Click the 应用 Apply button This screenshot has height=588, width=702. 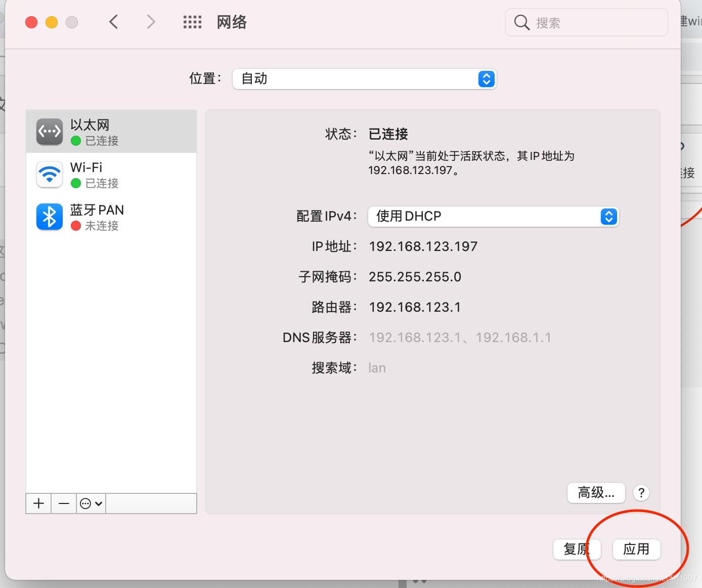(636, 550)
